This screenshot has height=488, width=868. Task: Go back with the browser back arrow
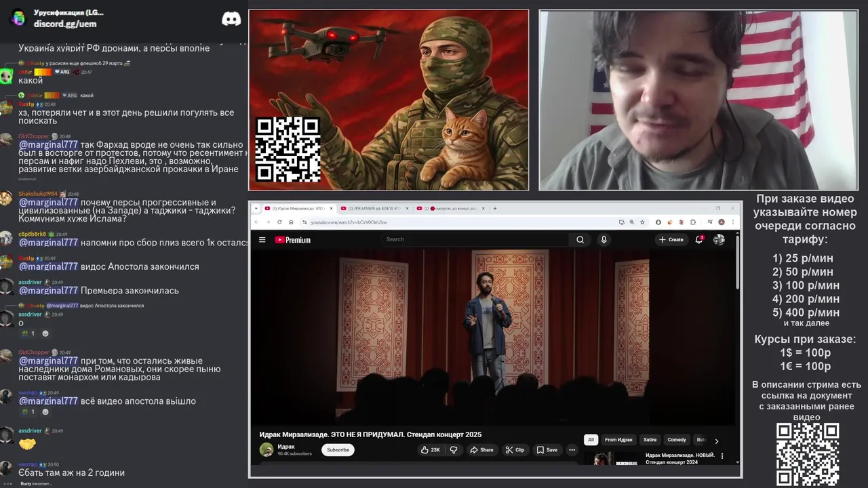coord(256,222)
